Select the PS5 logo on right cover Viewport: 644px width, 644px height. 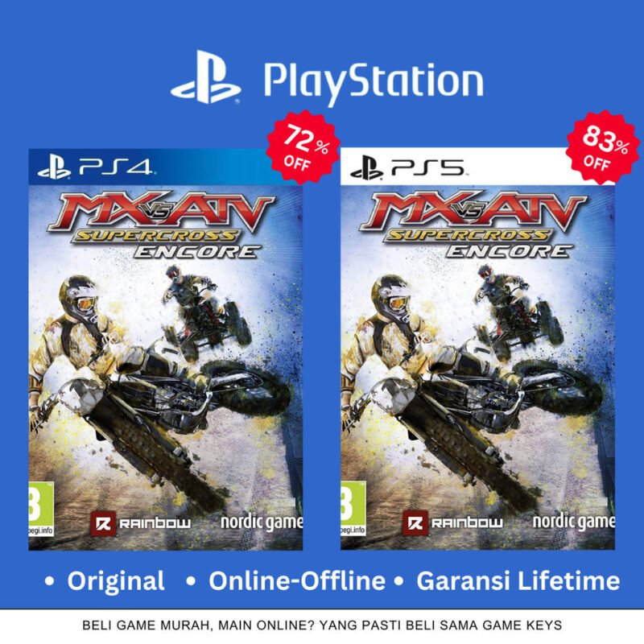pos(407,167)
